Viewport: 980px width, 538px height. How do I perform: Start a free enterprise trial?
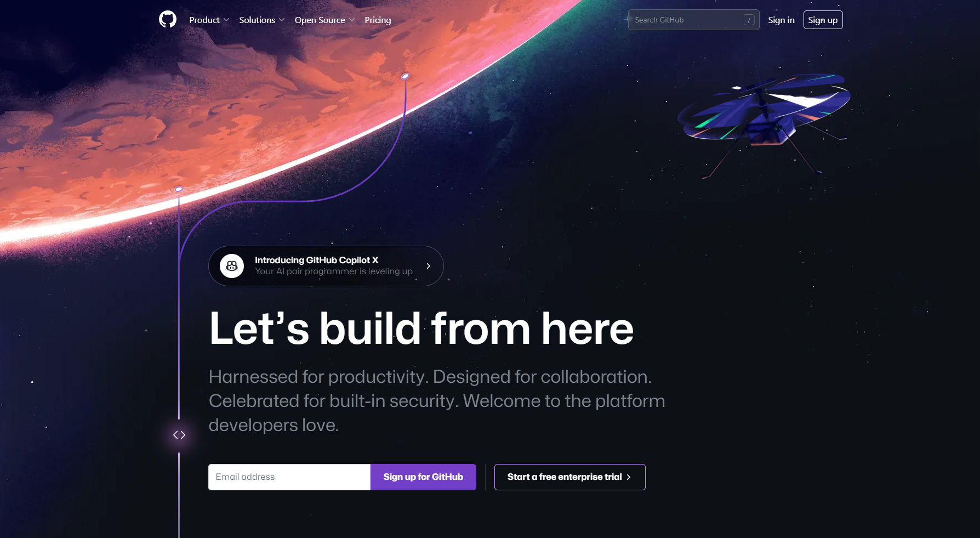[570, 477]
